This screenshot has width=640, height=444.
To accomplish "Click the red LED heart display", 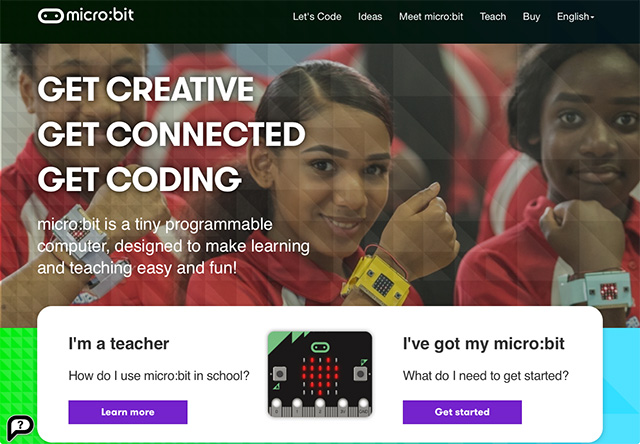I will coord(320,376).
